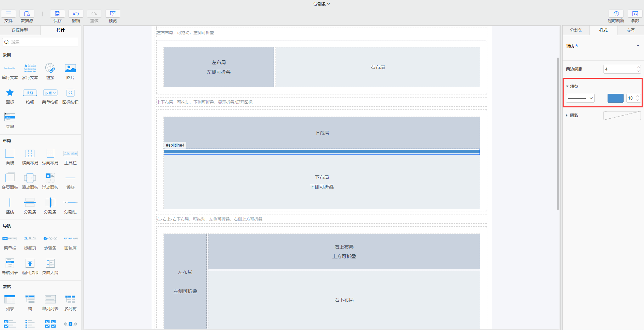Screen dimensions: 644x330
Task: Choose the 步骤条 steps navigation widget
Action: (x=50, y=239)
